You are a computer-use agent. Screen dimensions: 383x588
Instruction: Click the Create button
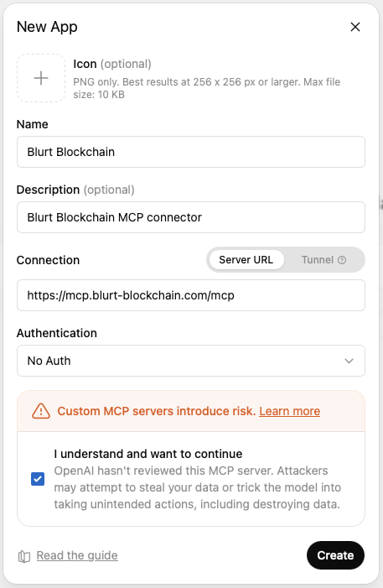click(335, 555)
